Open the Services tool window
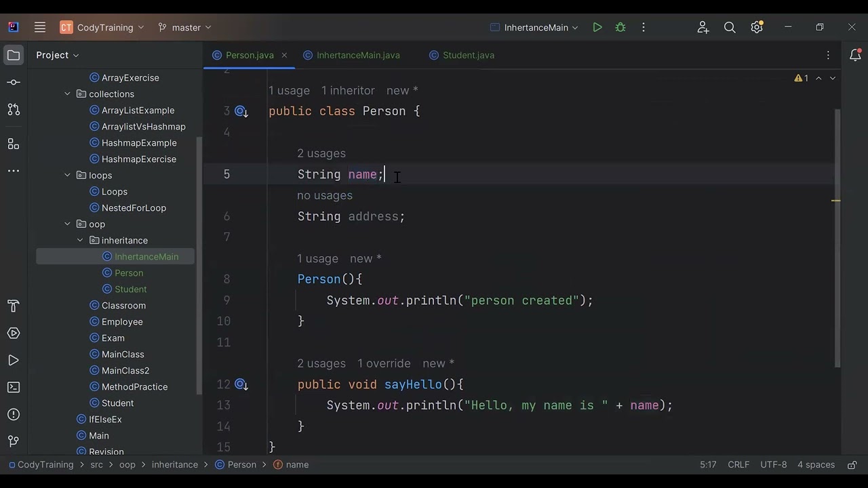This screenshot has height=488, width=868. click(14, 333)
